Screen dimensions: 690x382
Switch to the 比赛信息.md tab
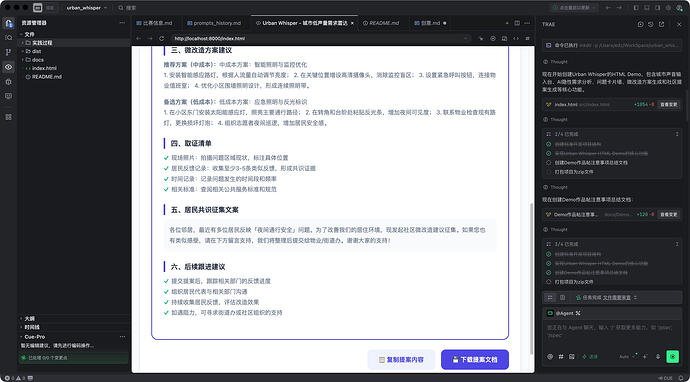point(155,23)
